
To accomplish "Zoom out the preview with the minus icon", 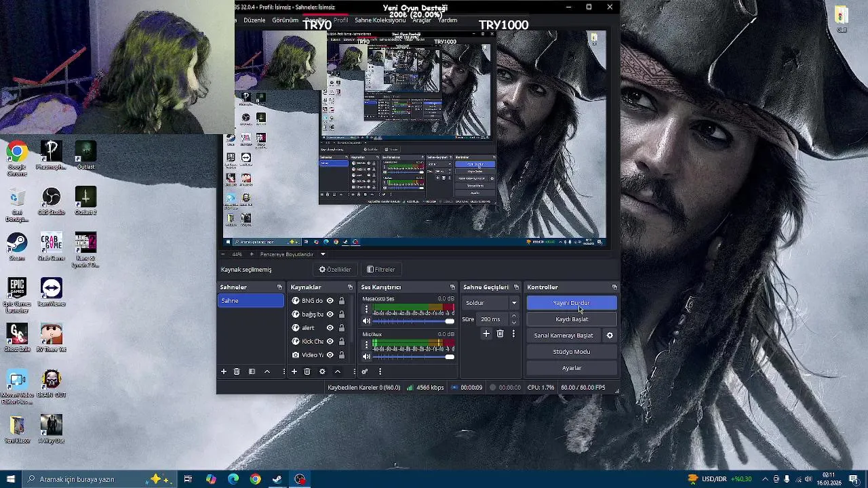I will coord(223,254).
